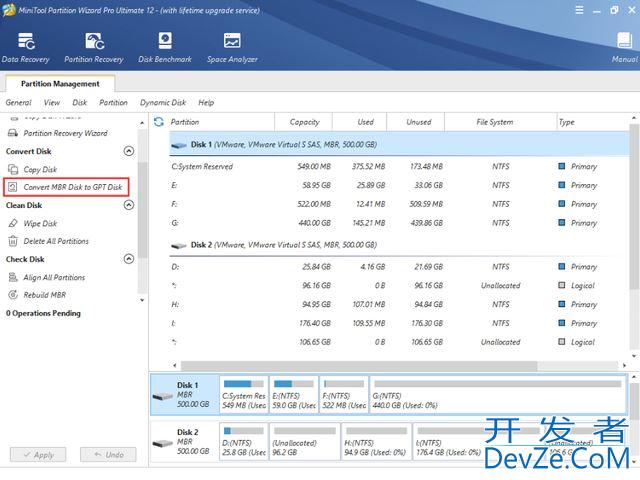The image size is (640, 480).
Task: Collapse the Check Disk section
Action: [129, 259]
